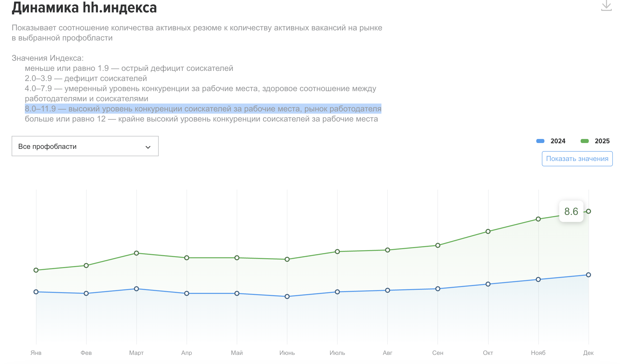Select the June 2024 blue data point
Viewport: 625px width, 364px height.
click(287, 296)
